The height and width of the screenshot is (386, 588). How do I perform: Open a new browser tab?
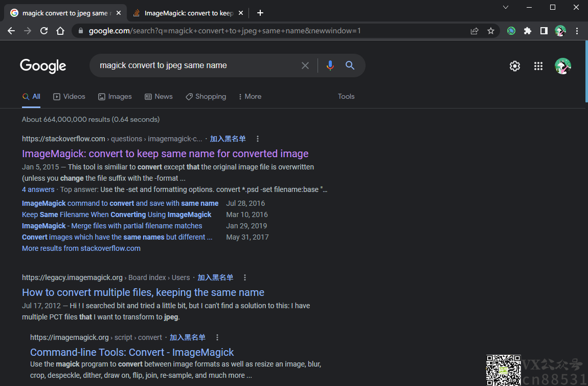click(x=260, y=13)
